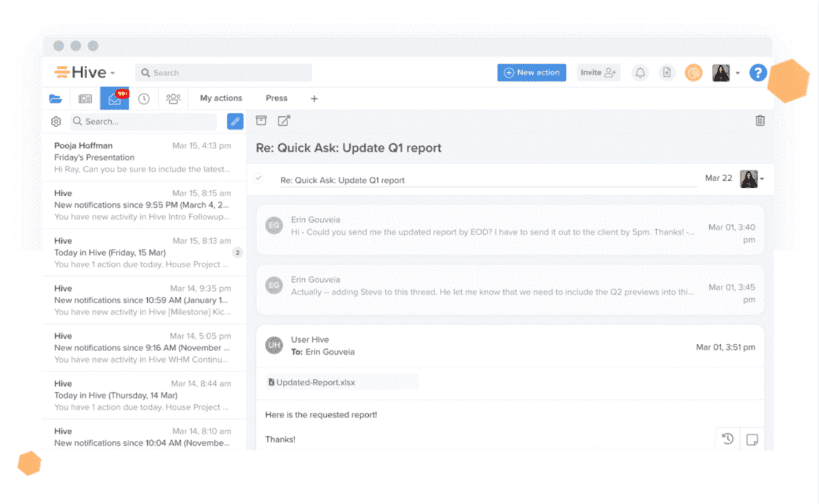The image size is (819, 504).
Task: Open mail settings with the gear icon
Action: [56, 121]
